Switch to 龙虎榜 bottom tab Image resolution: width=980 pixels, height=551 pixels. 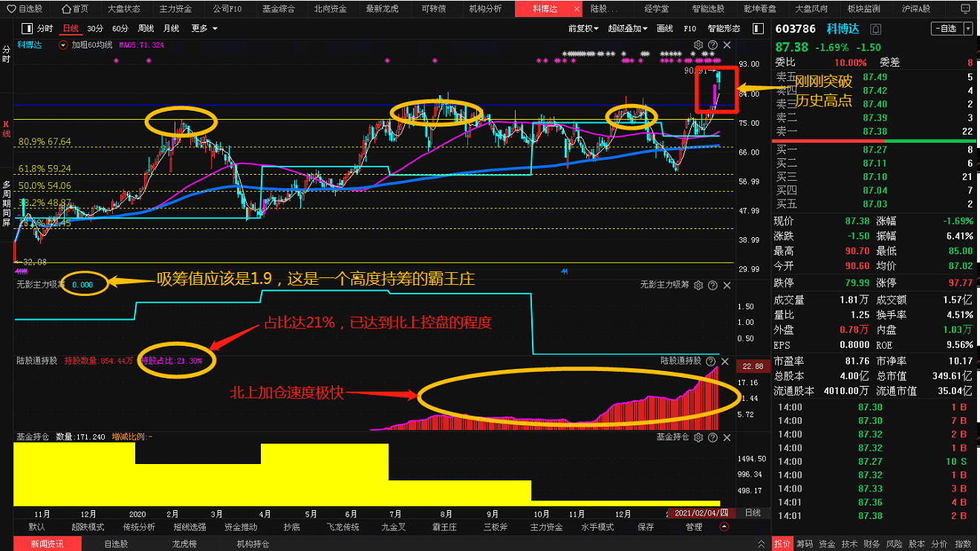tap(184, 544)
